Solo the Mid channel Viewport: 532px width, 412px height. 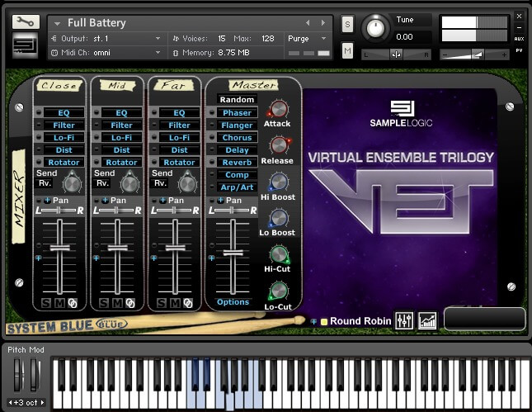[x=104, y=303]
